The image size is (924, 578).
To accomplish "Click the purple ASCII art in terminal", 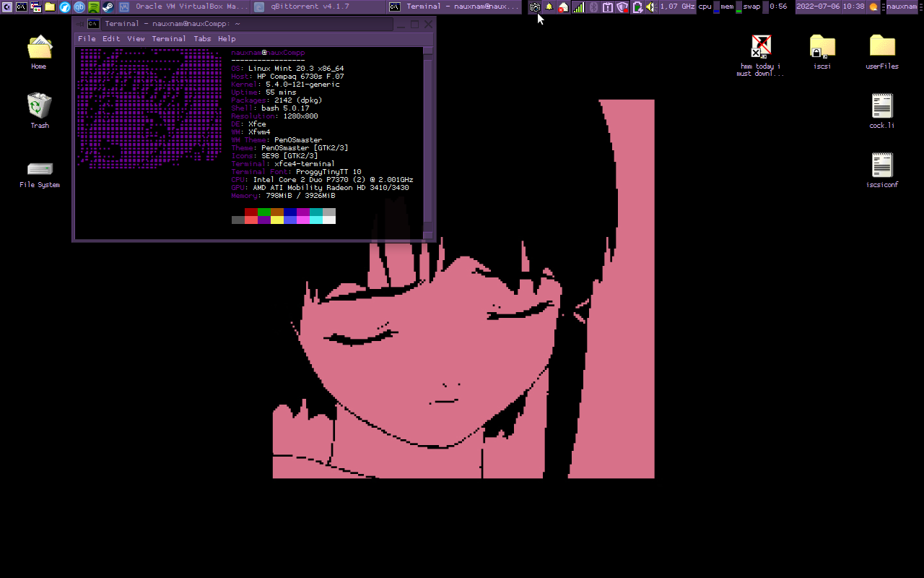I will click(150, 108).
